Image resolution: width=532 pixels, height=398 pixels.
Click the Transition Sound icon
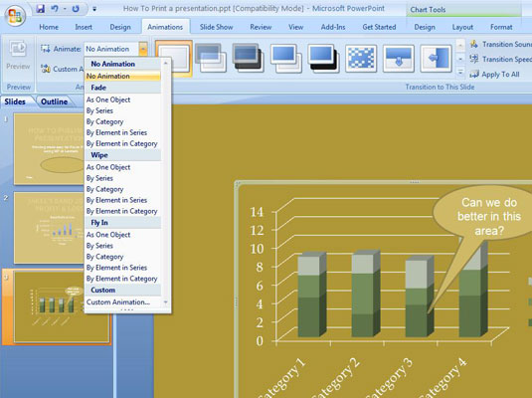click(x=474, y=44)
